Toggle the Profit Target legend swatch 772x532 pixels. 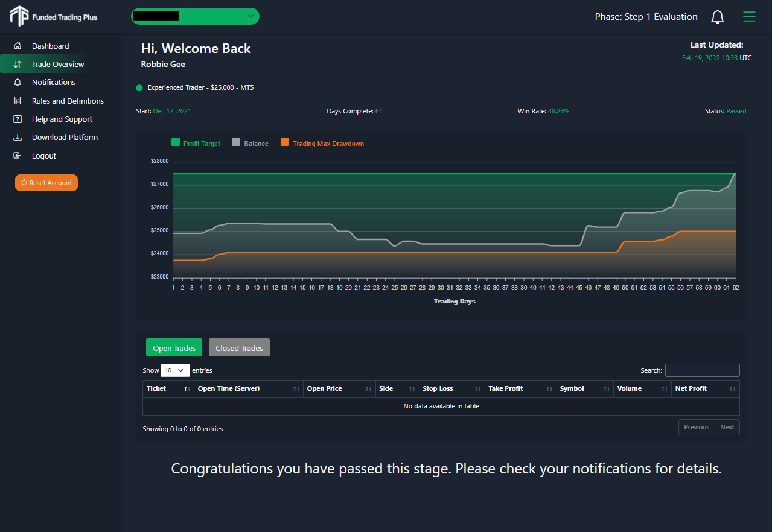point(176,142)
